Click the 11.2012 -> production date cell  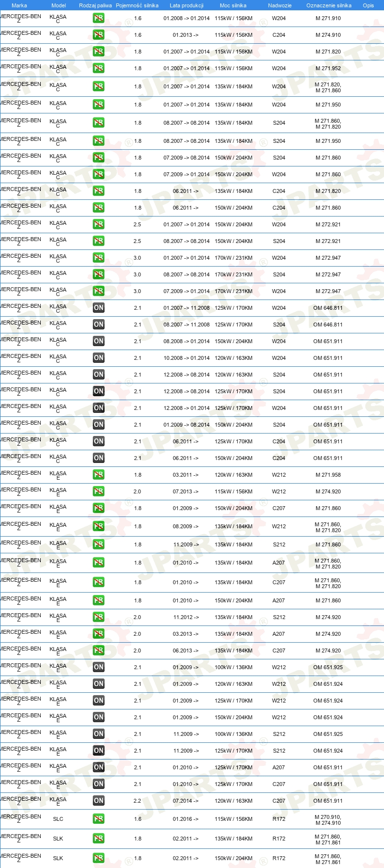[x=186, y=617]
